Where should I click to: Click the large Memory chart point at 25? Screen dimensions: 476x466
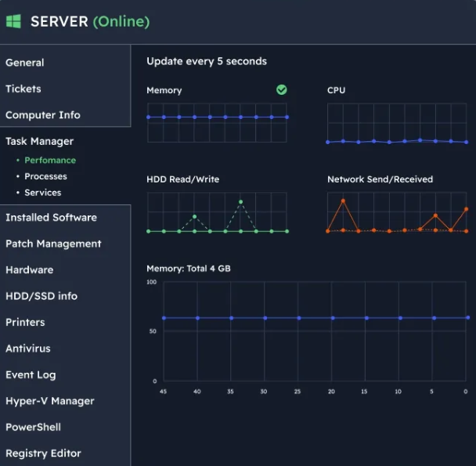click(x=299, y=318)
